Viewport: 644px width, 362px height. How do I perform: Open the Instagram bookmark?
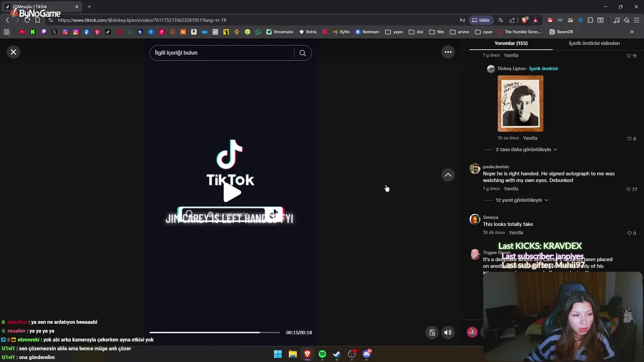76,32
